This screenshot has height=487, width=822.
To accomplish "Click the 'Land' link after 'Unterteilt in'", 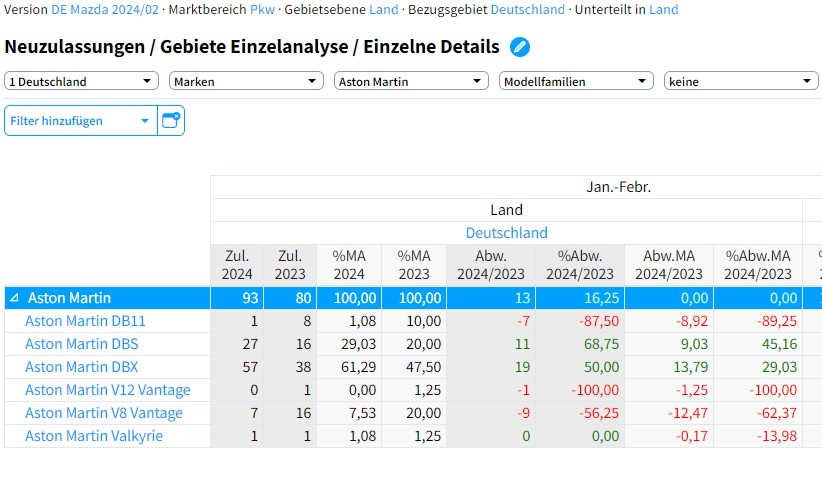I will coord(663,9).
